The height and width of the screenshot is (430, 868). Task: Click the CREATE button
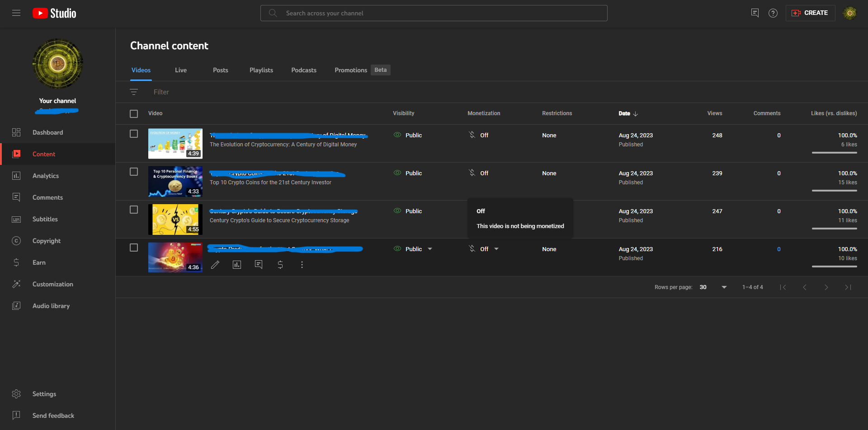point(810,13)
